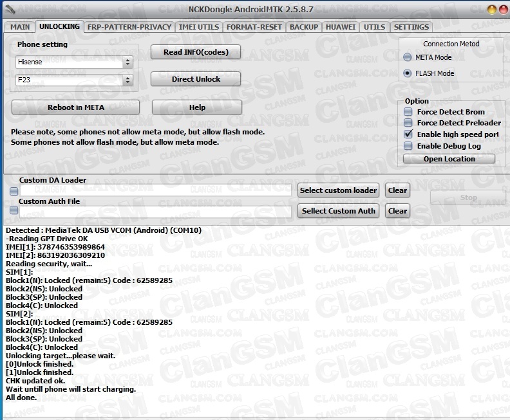Click the Help button

pyautogui.click(x=197, y=107)
